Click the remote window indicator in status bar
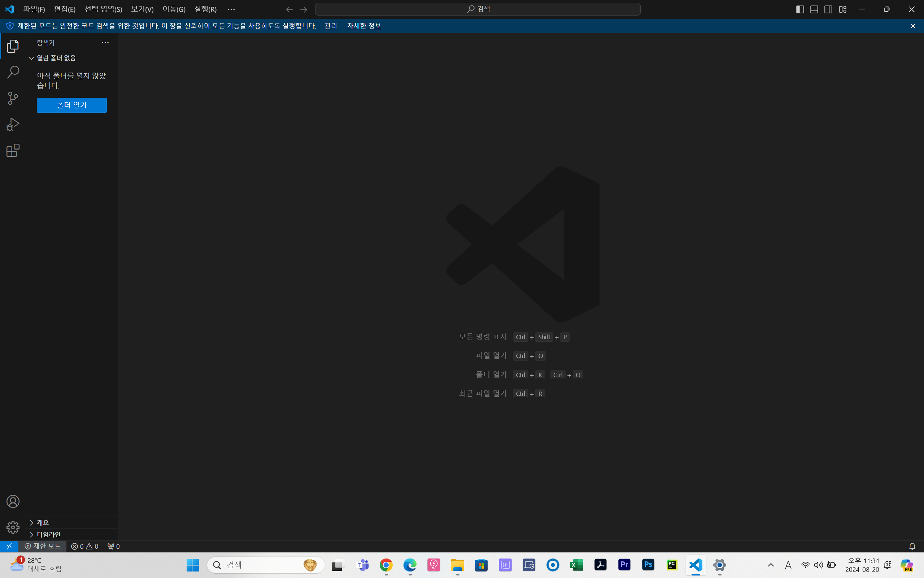The width and height of the screenshot is (924, 578). pos(9,546)
